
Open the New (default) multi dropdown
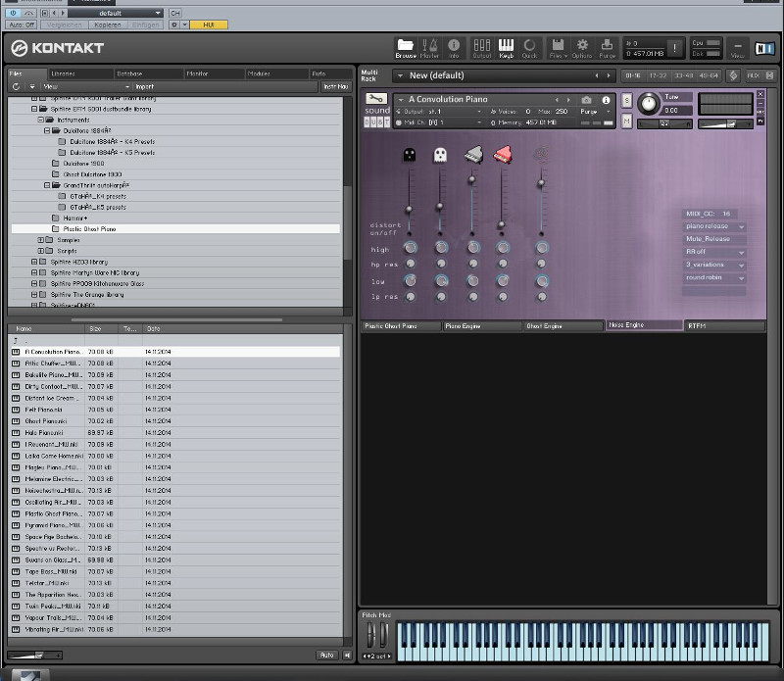click(505, 75)
